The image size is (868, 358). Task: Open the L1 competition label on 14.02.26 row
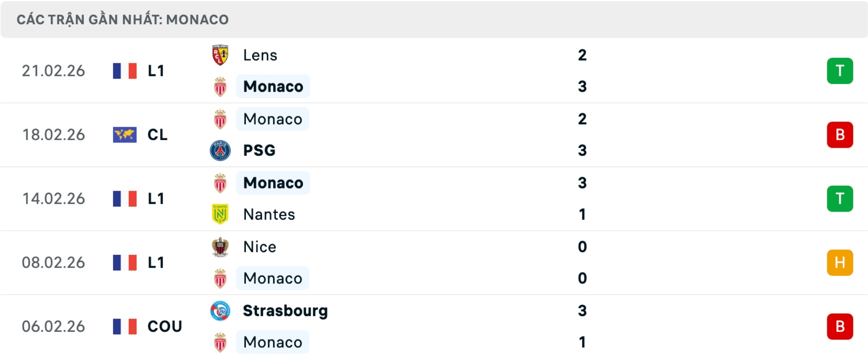tap(156, 198)
